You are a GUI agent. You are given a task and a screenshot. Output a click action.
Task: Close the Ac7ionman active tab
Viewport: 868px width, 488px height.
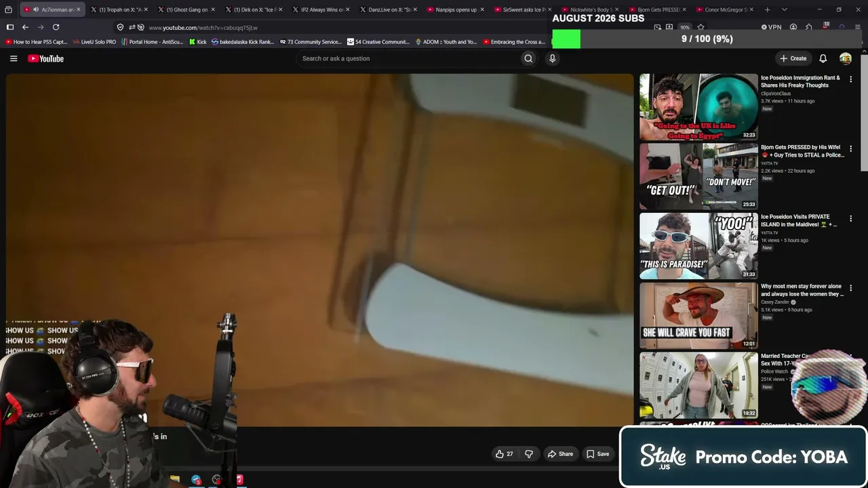coord(79,9)
